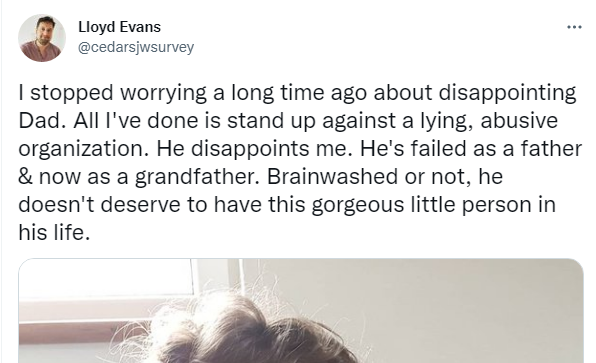Click Lloyd Evans' round profile avatar
This screenshot has height=363, width=596.
tap(42, 38)
